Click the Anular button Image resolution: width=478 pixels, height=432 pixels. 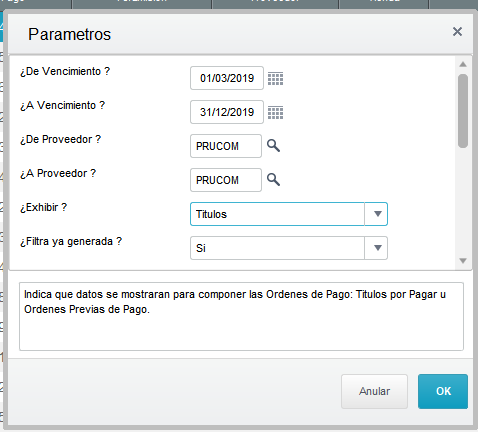pyautogui.click(x=374, y=391)
